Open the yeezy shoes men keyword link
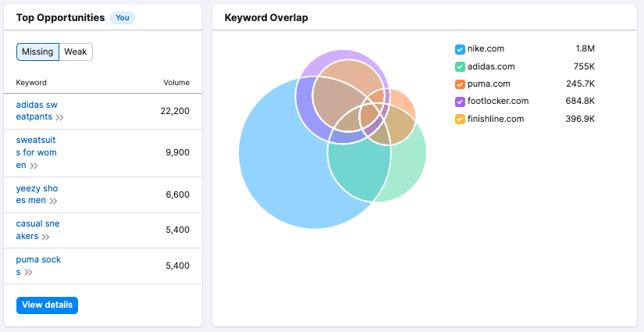This screenshot has height=332, width=644. click(x=37, y=195)
